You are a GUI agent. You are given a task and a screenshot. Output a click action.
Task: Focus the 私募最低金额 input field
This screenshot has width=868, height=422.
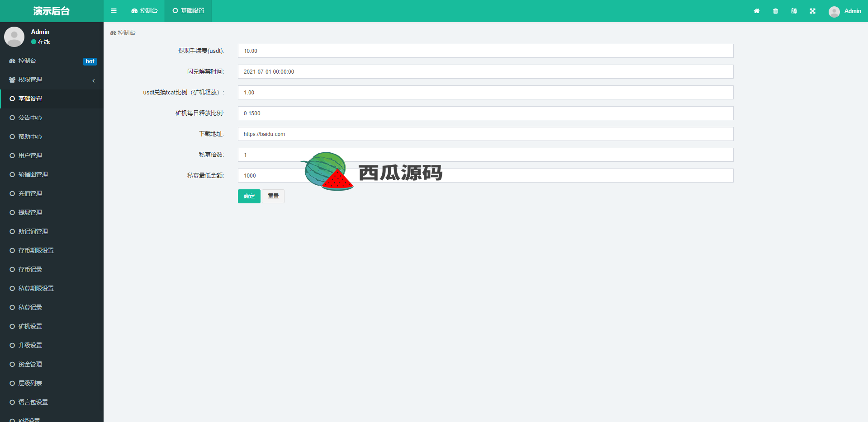coord(485,176)
